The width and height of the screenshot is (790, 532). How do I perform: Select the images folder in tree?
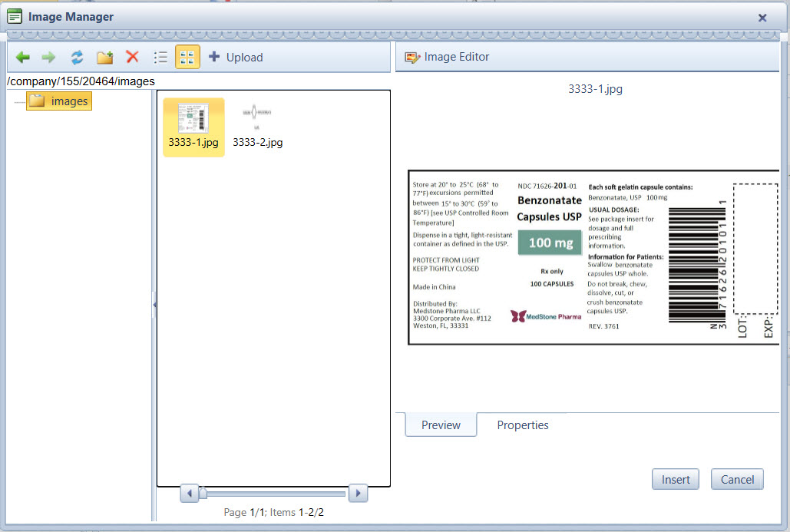tap(59, 101)
